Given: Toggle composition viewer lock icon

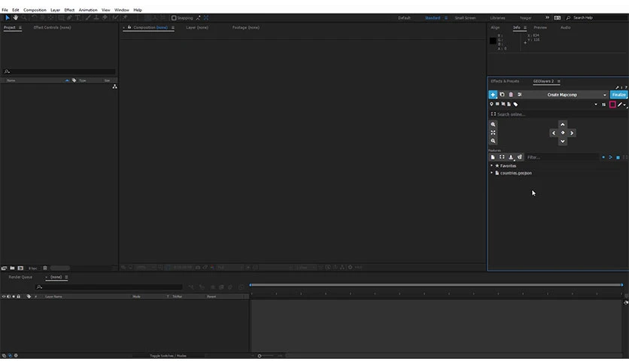Looking at the screenshot, I should point(129,27).
